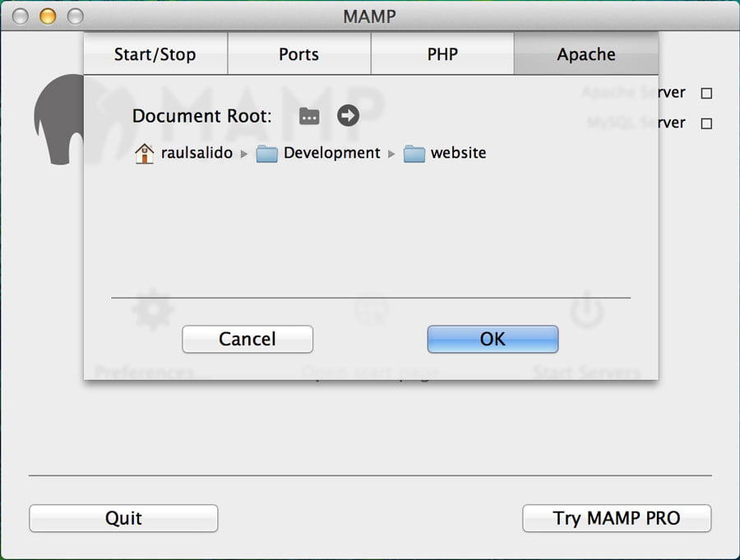
Task: Switch to the Ports tab
Action: (x=299, y=53)
